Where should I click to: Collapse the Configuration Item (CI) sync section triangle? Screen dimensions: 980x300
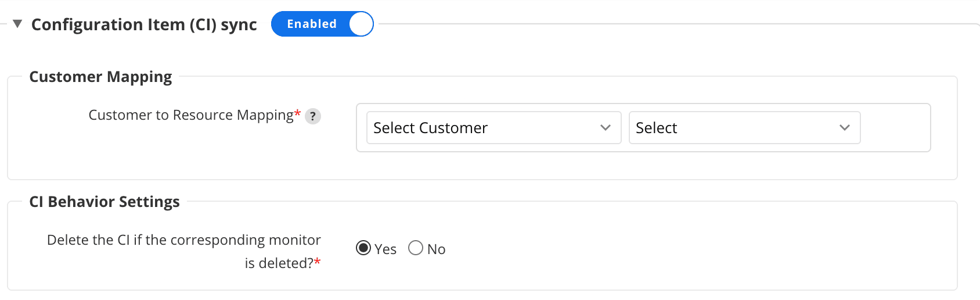click(17, 24)
